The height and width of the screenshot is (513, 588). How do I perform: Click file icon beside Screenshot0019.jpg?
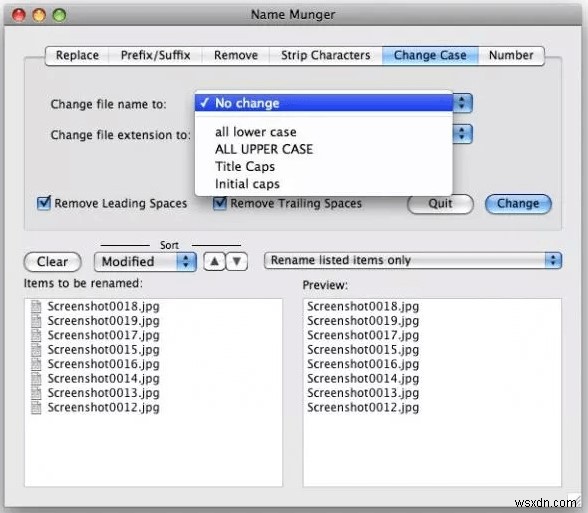(x=36, y=321)
